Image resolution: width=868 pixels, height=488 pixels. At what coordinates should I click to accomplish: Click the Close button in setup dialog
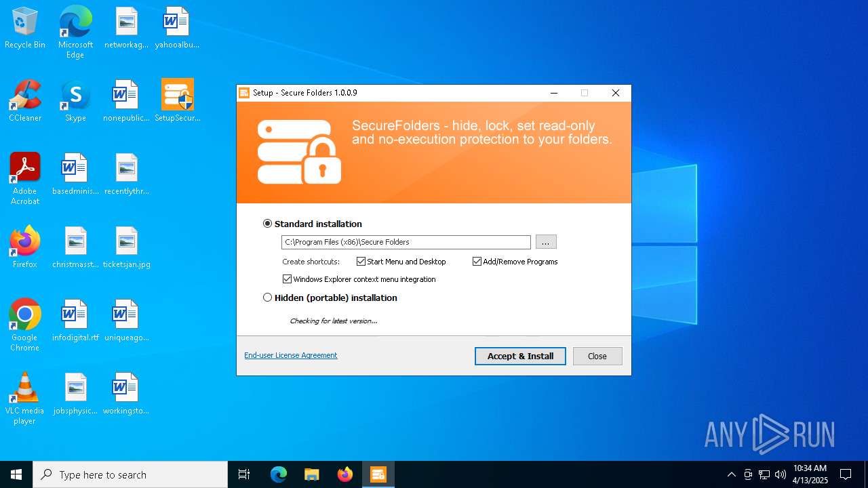(x=597, y=356)
